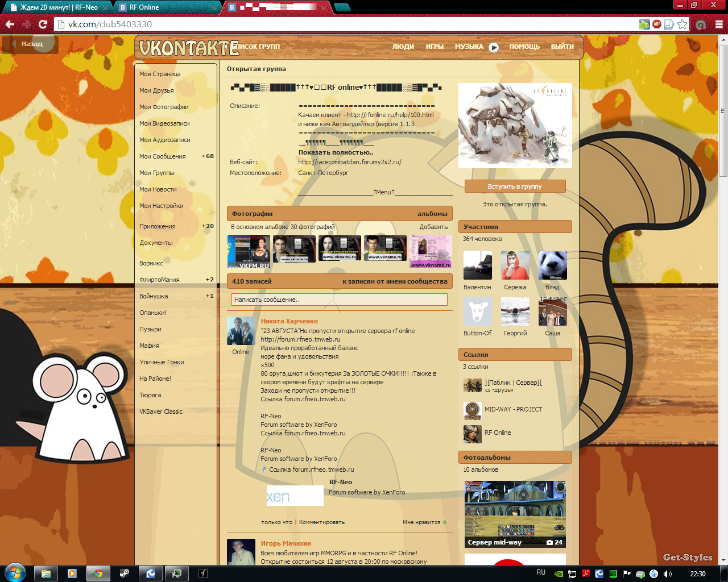Open the Action Center flag tray icon

click(626, 574)
